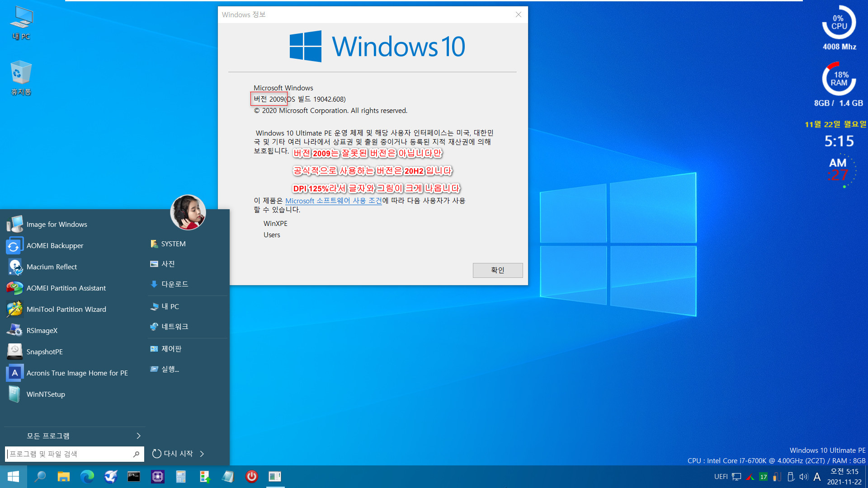Click the Windows Start button

coord(13,477)
